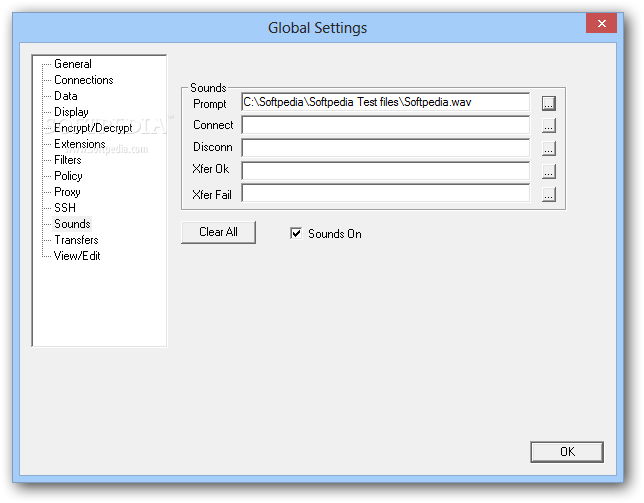Click the Xfer Ok sound field
This screenshot has width=644, height=503.
pyautogui.click(x=386, y=171)
